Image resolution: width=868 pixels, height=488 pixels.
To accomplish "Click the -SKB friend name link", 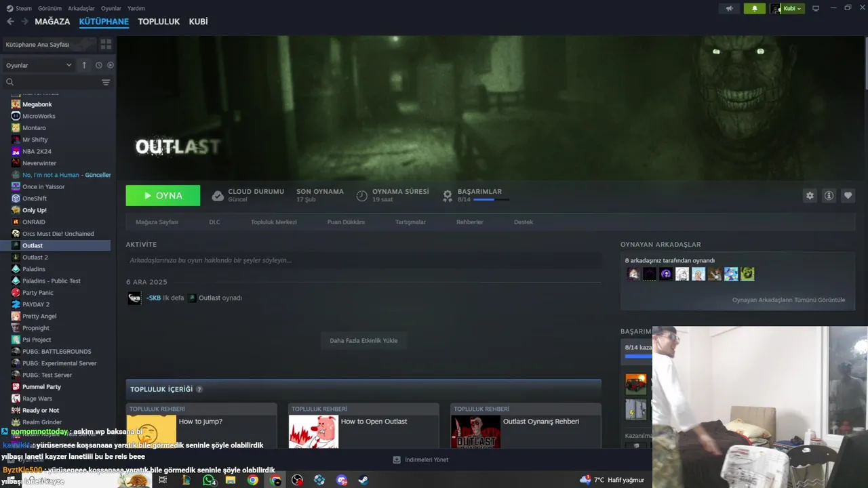I will coord(153,298).
